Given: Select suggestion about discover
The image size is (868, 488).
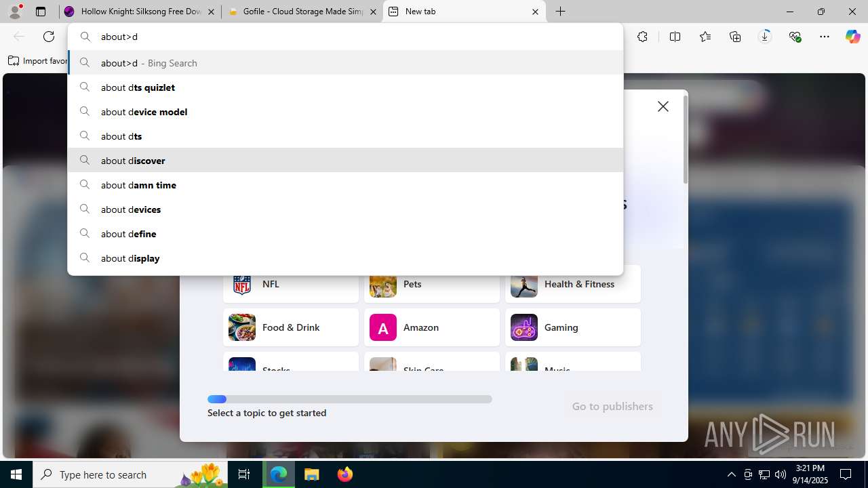Looking at the screenshot, I should coord(345,160).
